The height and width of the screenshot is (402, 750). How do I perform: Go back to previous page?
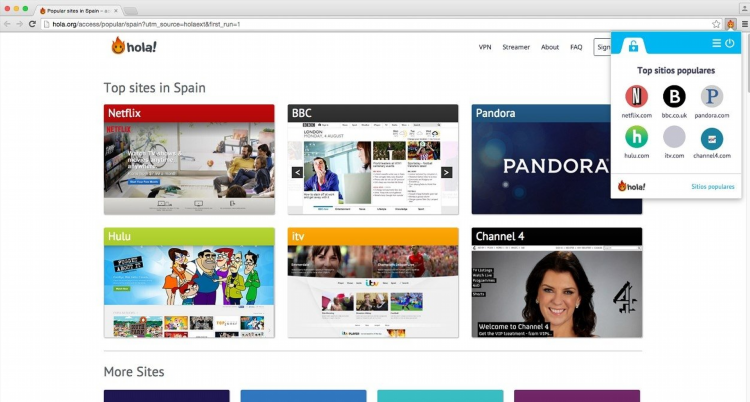[x=7, y=24]
